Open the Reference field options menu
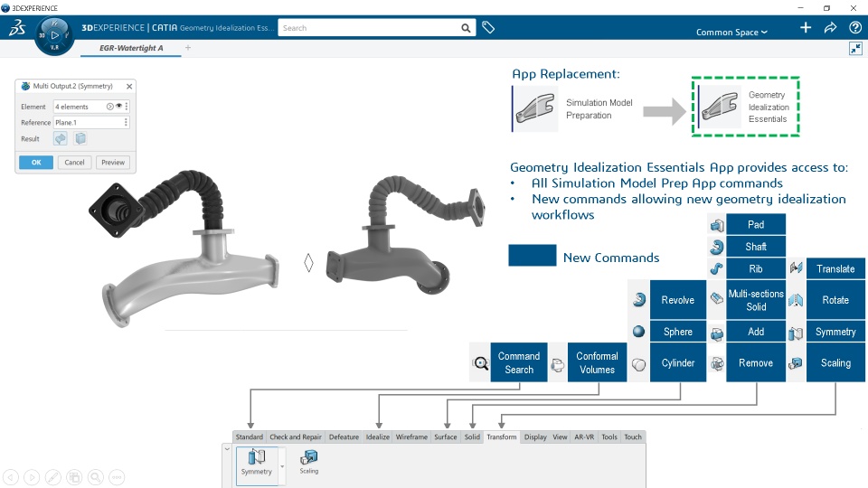Screen dimensions: 868x488 [x=127, y=122]
